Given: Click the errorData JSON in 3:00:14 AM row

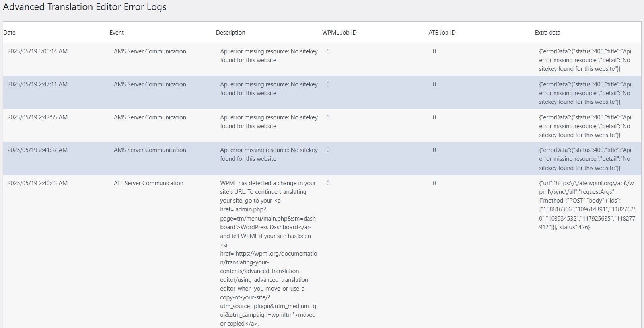Looking at the screenshot, I should click(x=585, y=60).
